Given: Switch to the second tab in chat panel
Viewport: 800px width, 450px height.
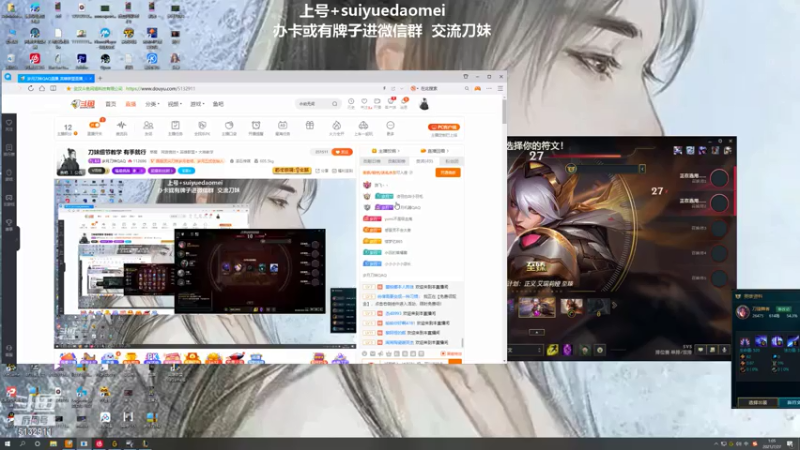Looking at the screenshot, I should tap(396, 161).
